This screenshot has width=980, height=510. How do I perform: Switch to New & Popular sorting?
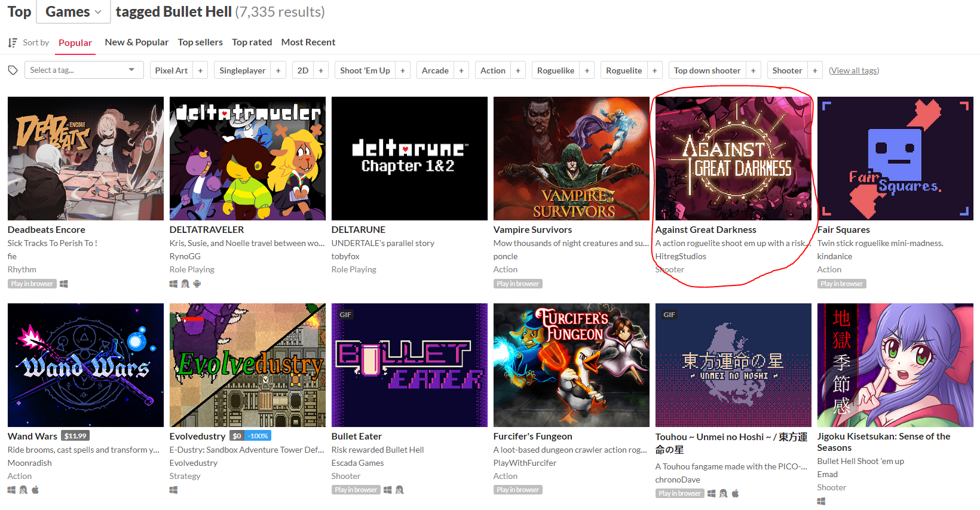click(x=136, y=42)
